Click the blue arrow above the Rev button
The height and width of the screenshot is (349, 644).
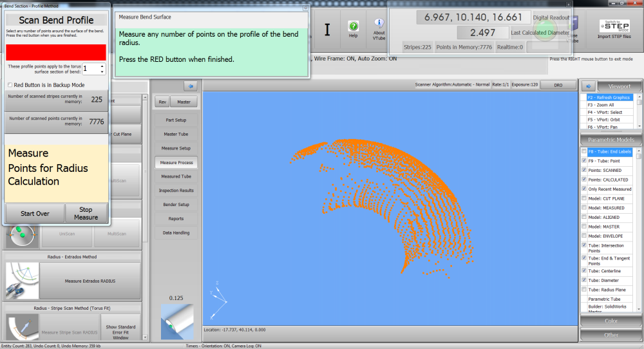[190, 86]
